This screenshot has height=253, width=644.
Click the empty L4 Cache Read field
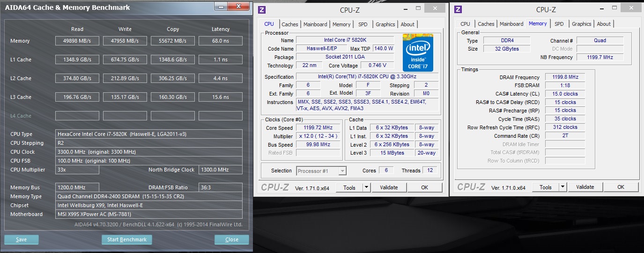(77, 116)
